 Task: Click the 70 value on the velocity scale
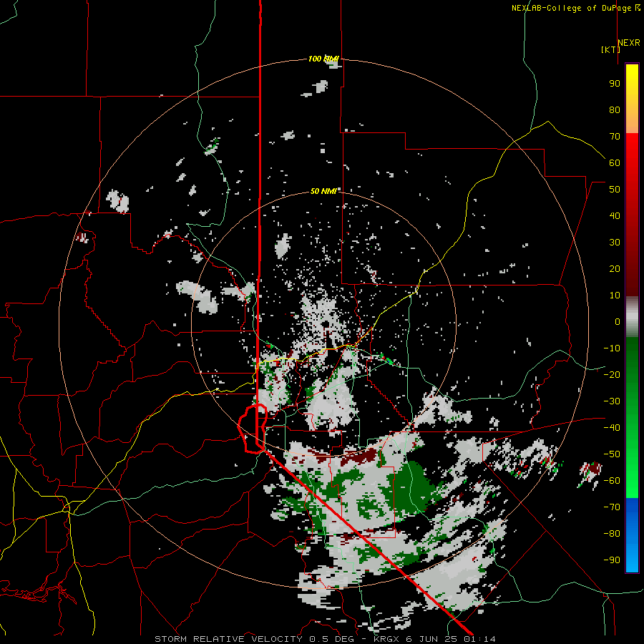click(x=615, y=137)
